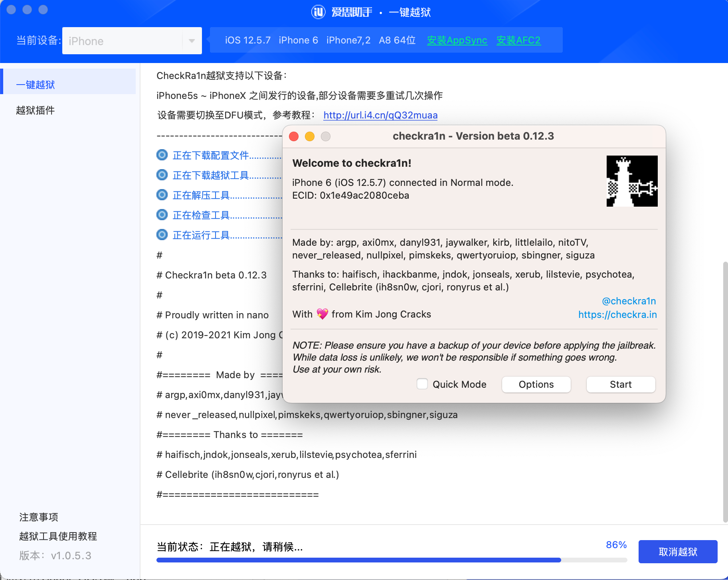Open the current device dropdown arrow
Viewport: 728px width, 580px height.
pos(192,41)
